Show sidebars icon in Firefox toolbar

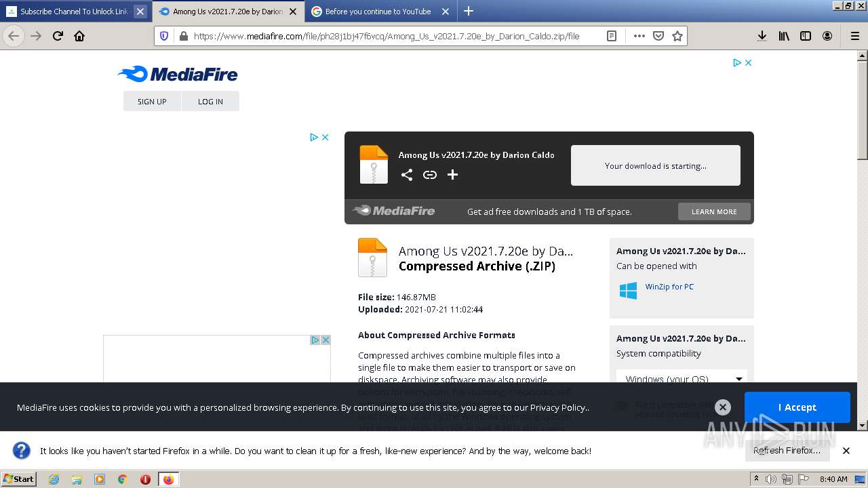(x=806, y=36)
